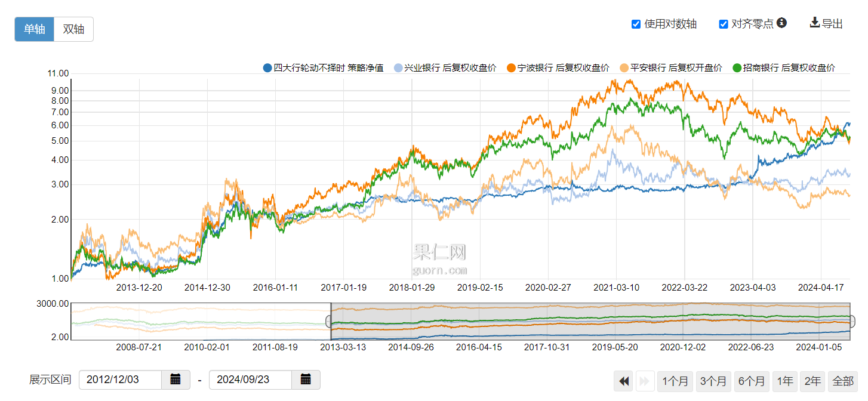The width and height of the screenshot is (868, 401).
Task: Click the 展示区间 label
Action: [50, 380]
